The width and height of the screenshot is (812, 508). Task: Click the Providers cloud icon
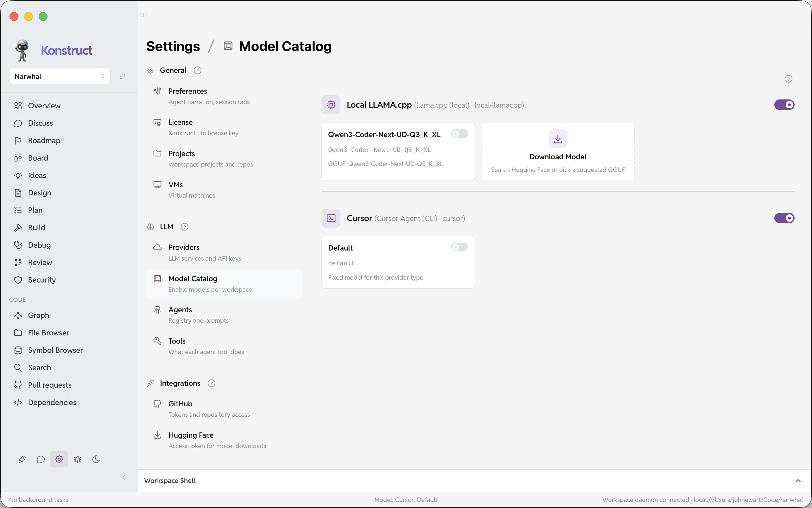coord(157,247)
